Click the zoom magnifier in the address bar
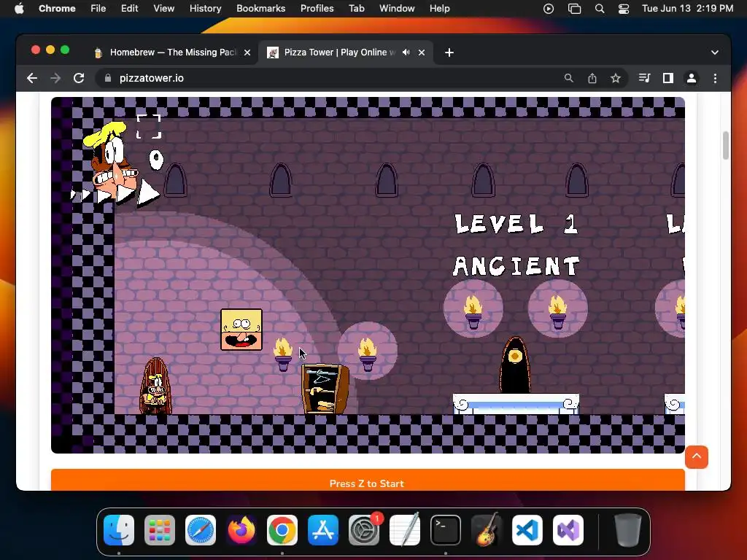The image size is (747, 560). tap(569, 78)
